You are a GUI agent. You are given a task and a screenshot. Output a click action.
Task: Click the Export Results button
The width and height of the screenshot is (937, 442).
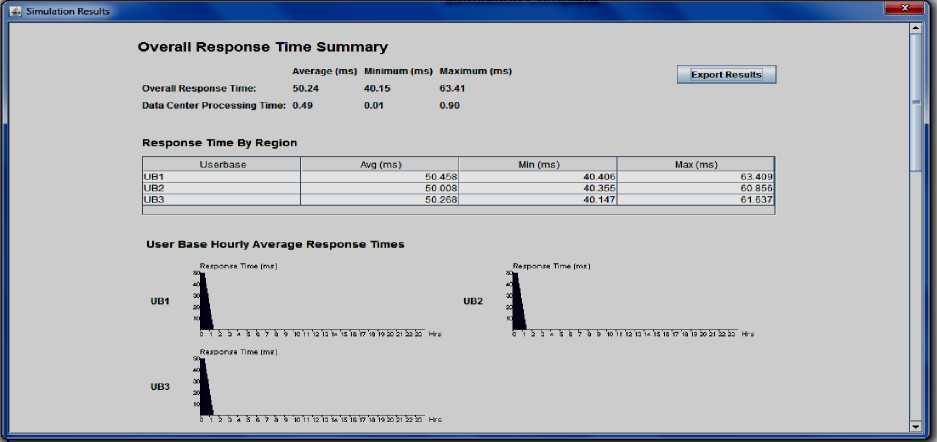(726, 75)
